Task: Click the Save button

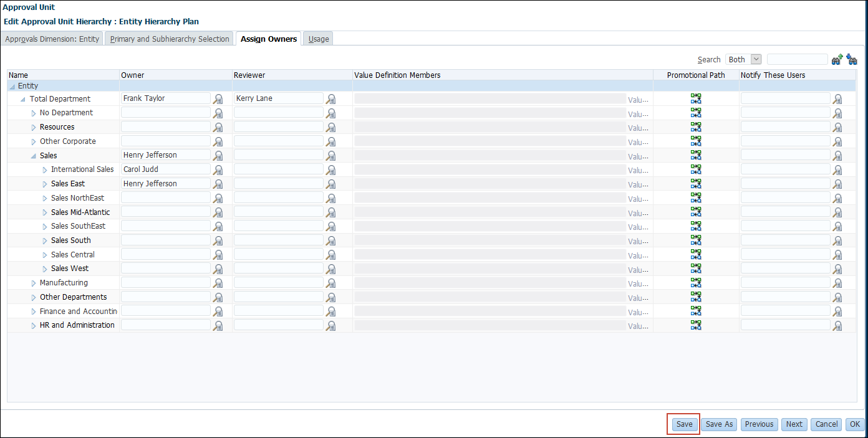Action: (x=685, y=424)
